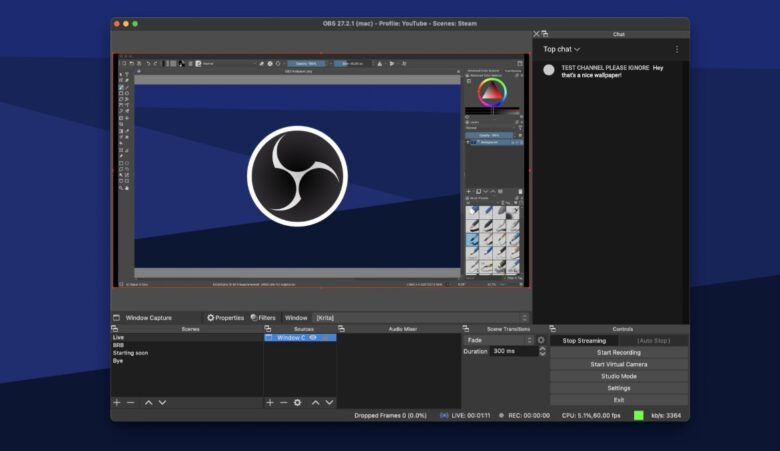This screenshot has height=451, width=780.
Task: Open the Window [Krita] selection dropdown
Action: point(421,318)
